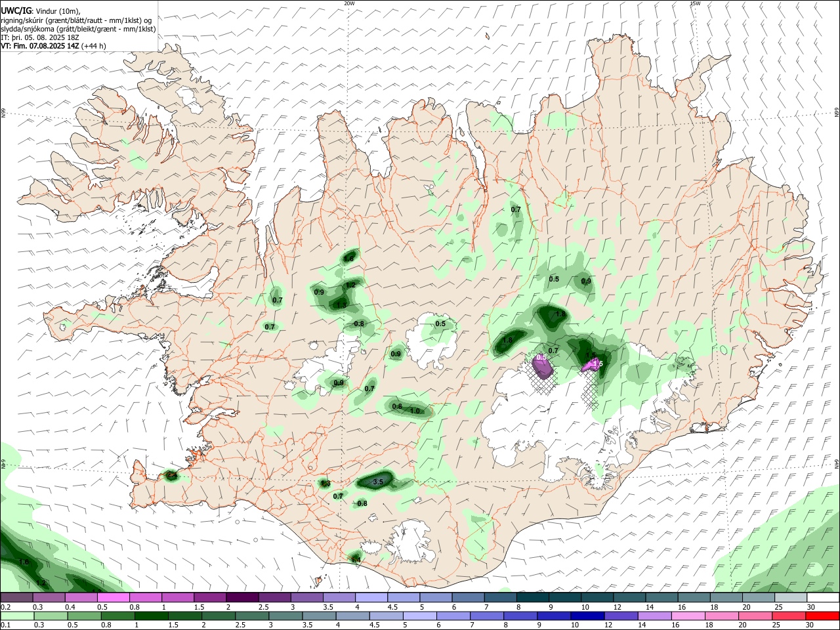This screenshot has height=630, width=840.
Task: Select the 0.8 swatch in upper snow legend
Action: click(x=146, y=598)
